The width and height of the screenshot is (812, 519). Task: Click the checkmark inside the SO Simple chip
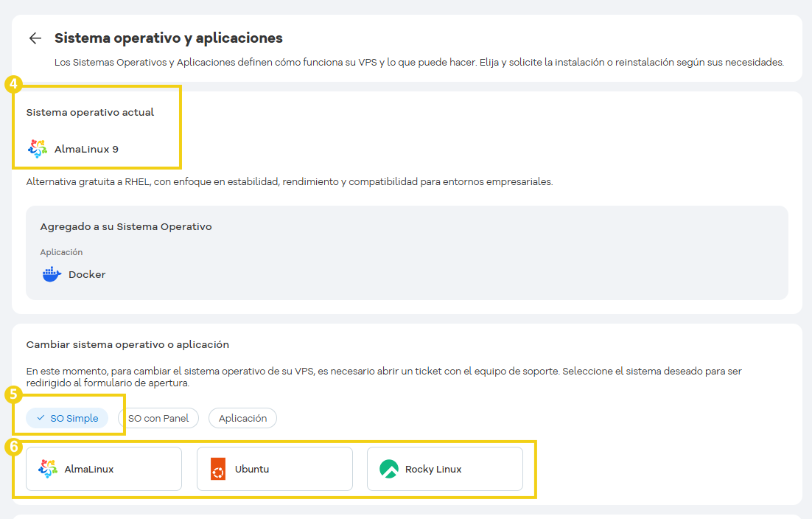(41, 418)
